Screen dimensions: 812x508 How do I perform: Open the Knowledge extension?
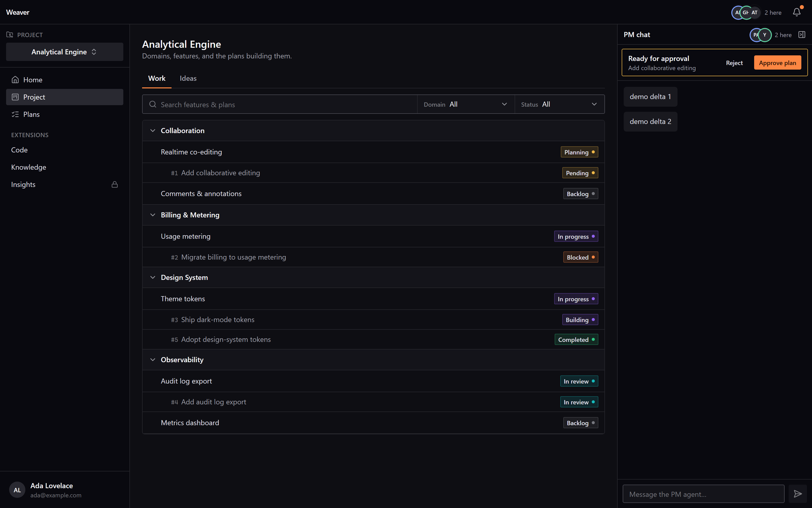click(64, 167)
